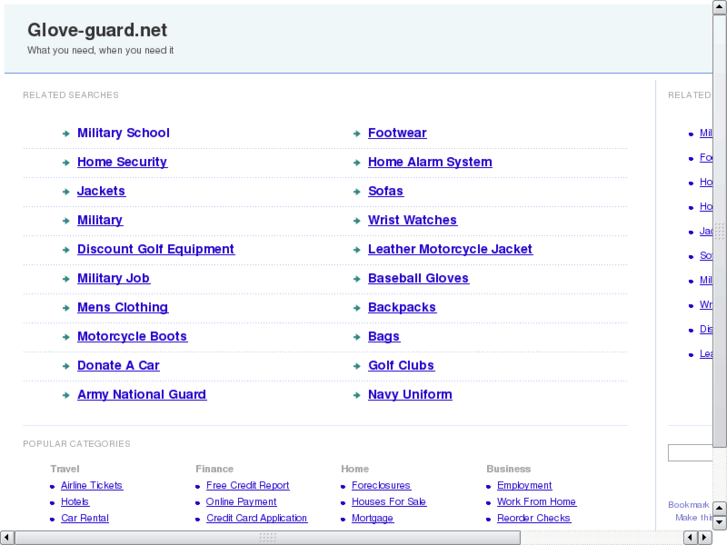Visit the Wrist Watches link
The width and height of the screenshot is (727, 545).
point(412,220)
